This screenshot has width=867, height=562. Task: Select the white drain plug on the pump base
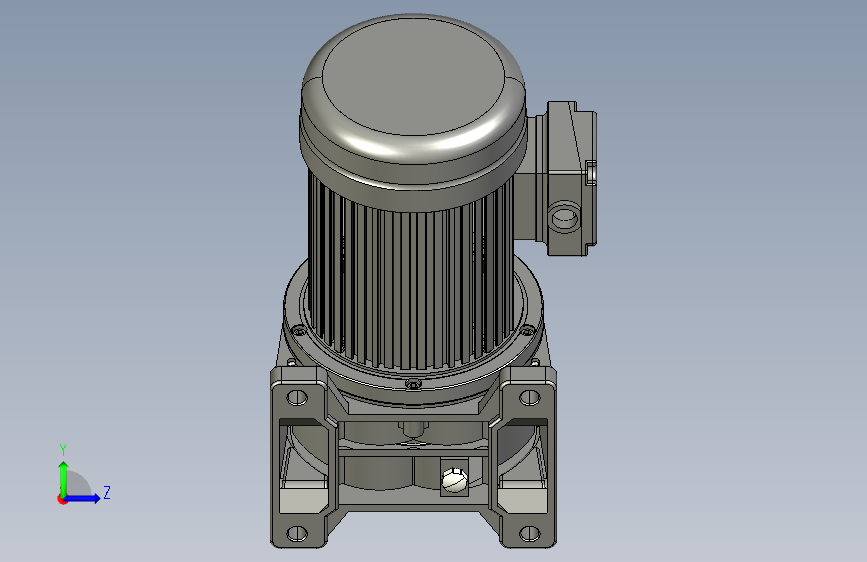click(x=454, y=480)
